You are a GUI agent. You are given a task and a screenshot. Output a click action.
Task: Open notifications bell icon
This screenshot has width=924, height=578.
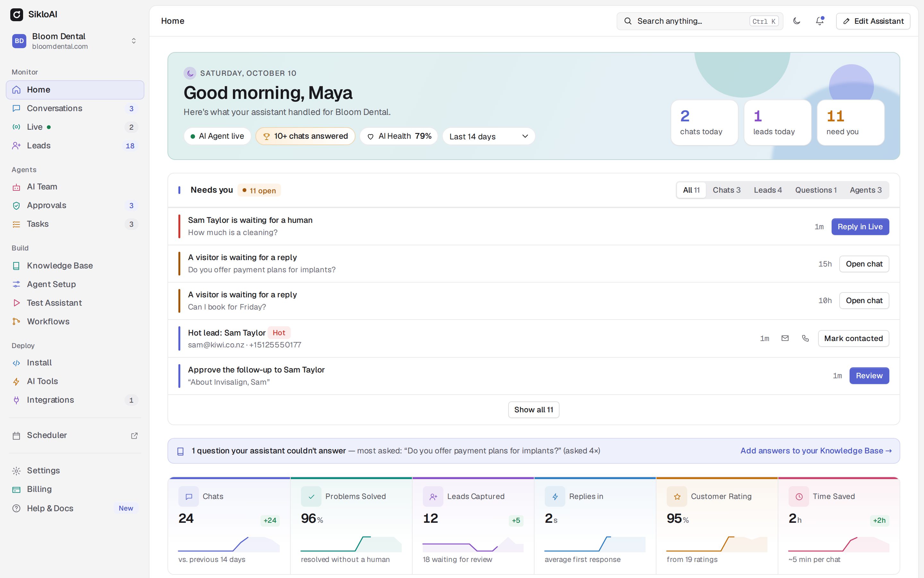click(x=819, y=21)
